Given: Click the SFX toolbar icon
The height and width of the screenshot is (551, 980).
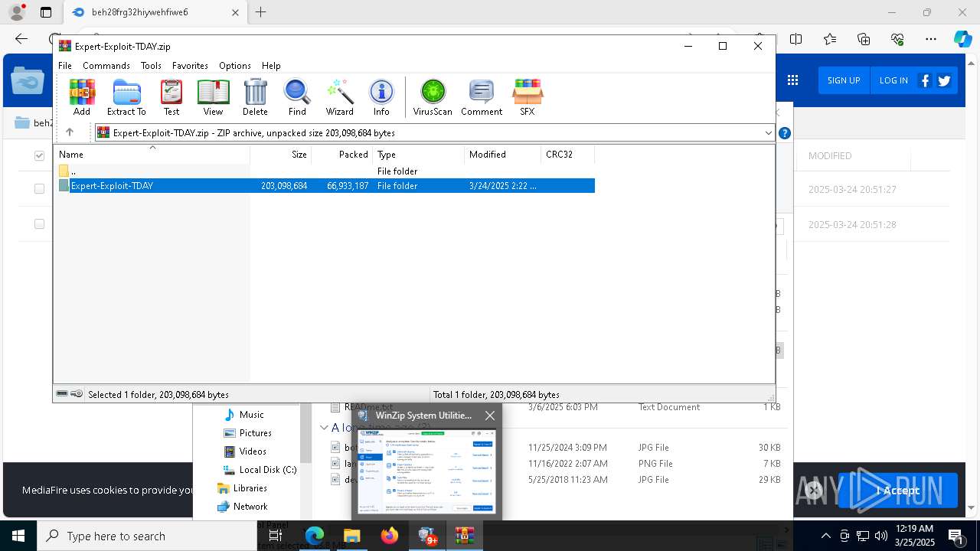Looking at the screenshot, I should pos(528,97).
